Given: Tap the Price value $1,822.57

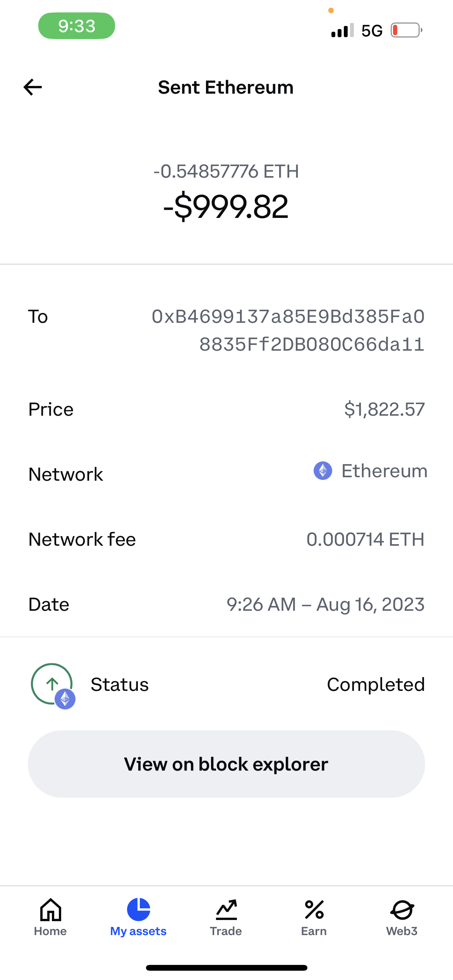Looking at the screenshot, I should pos(384,409).
